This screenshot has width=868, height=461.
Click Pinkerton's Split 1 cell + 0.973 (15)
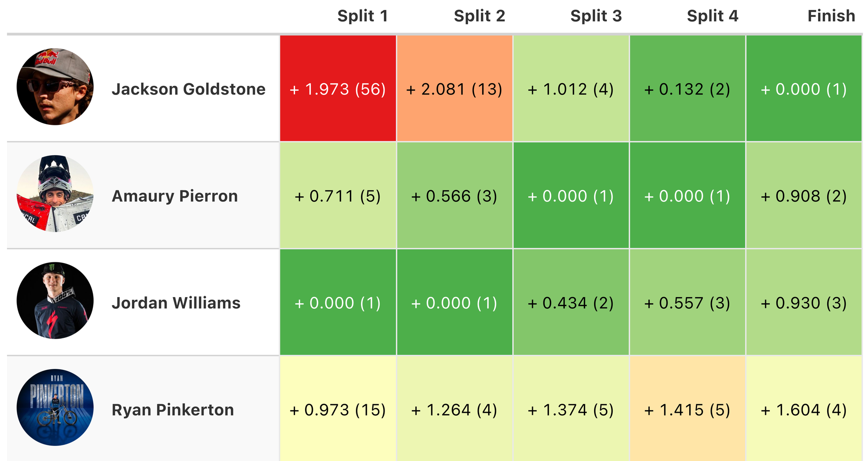point(338,410)
